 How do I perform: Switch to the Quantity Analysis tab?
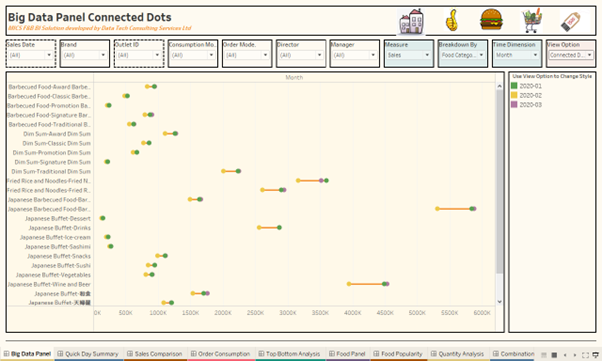[x=458, y=354]
